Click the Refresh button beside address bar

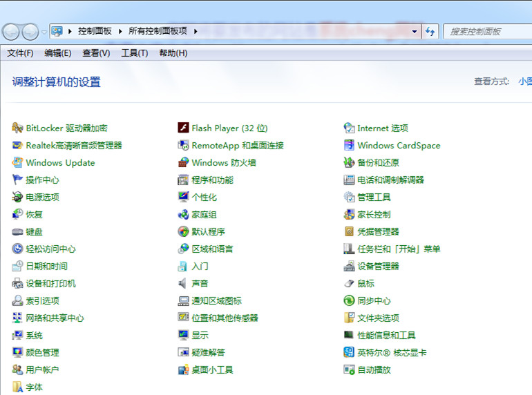(430, 32)
